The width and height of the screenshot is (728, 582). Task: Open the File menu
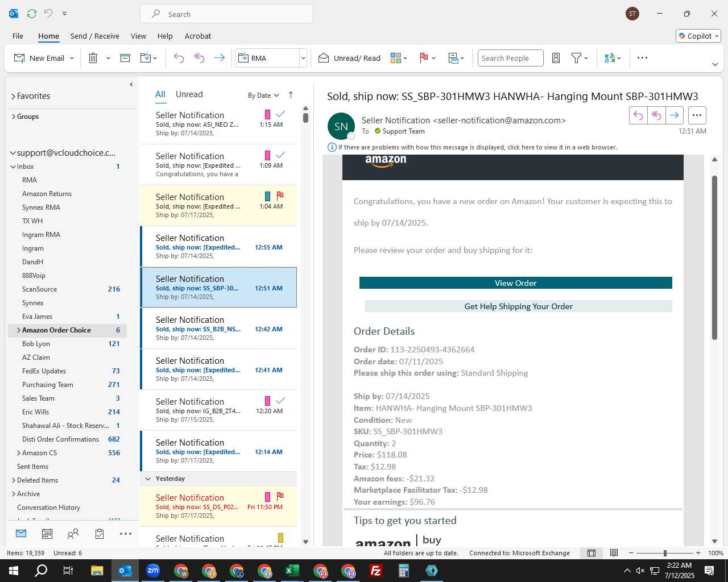[x=18, y=36]
